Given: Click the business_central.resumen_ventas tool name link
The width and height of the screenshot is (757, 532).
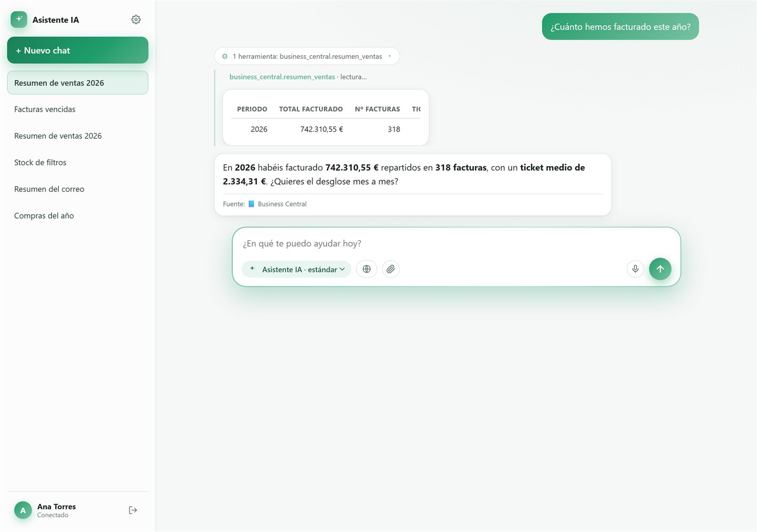Looking at the screenshot, I should tap(282, 77).
